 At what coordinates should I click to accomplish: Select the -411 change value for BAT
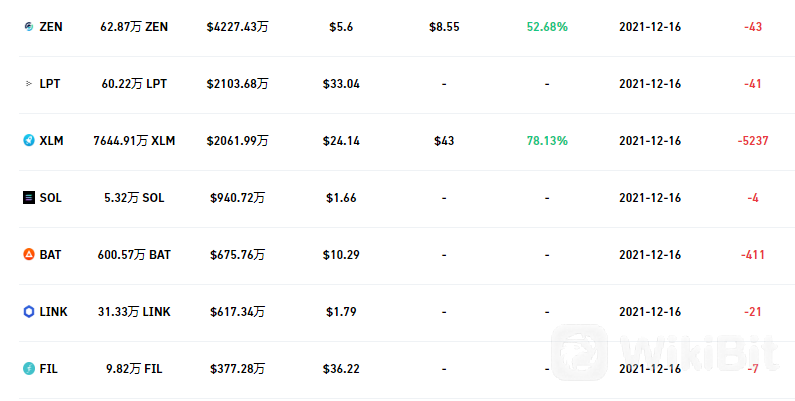click(x=753, y=254)
